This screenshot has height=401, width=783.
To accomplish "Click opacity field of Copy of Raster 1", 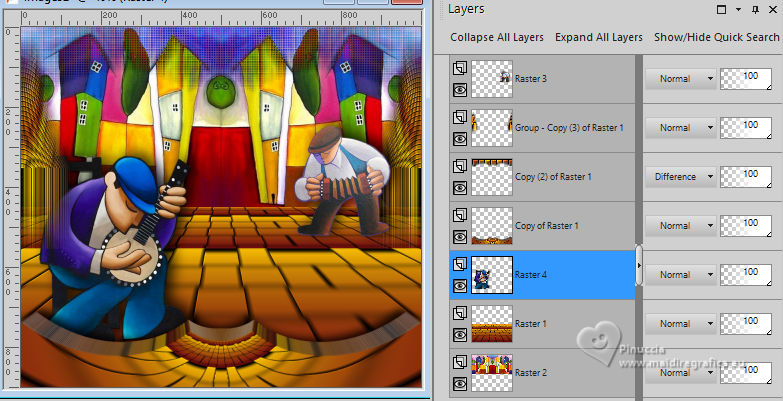I will [746, 226].
